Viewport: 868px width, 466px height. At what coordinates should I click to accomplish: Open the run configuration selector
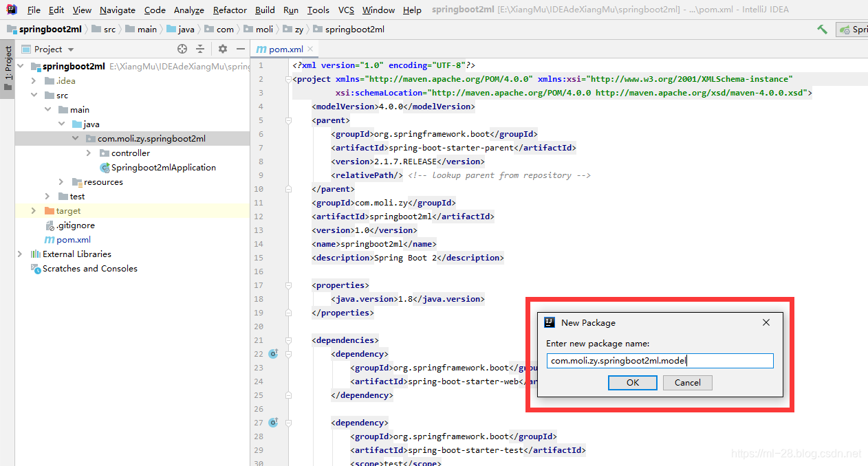click(x=853, y=30)
